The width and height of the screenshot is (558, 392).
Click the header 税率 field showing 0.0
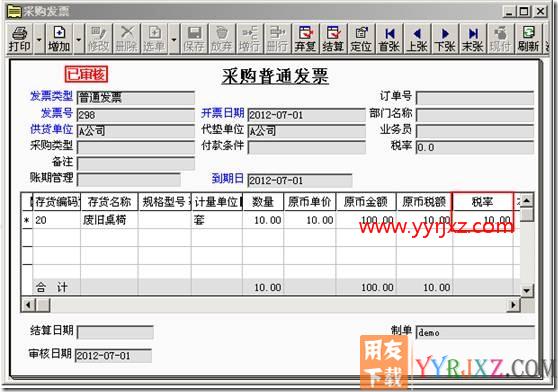(x=475, y=147)
